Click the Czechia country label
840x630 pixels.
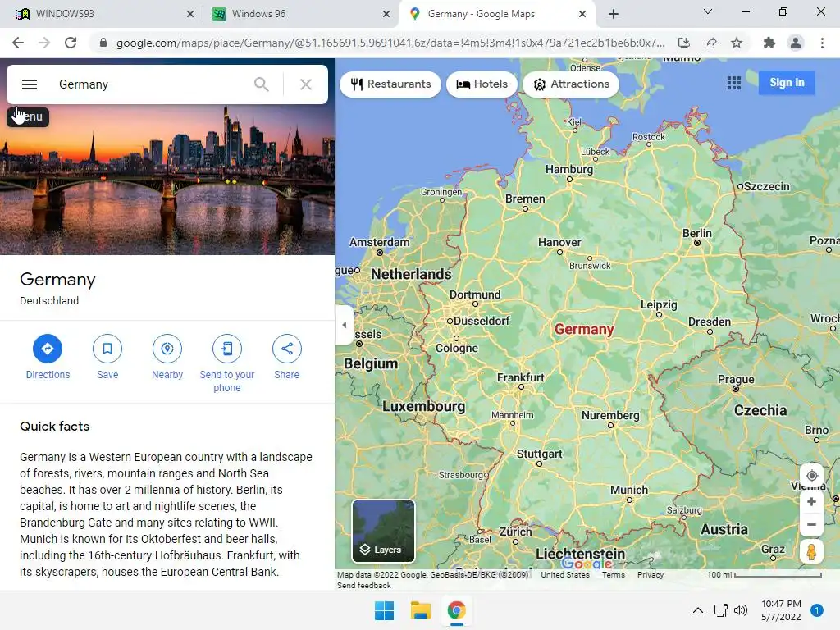pyautogui.click(x=760, y=410)
